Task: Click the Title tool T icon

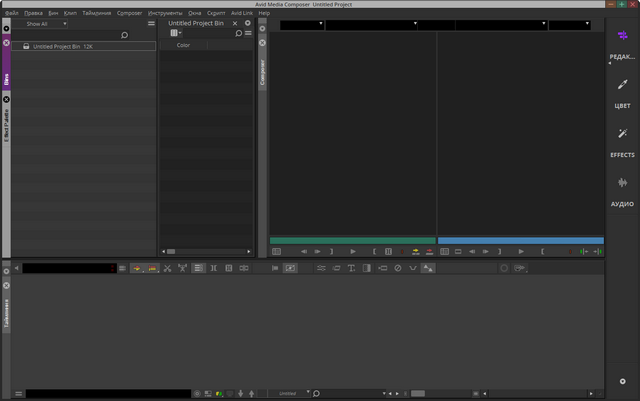Action: (x=351, y=268)
